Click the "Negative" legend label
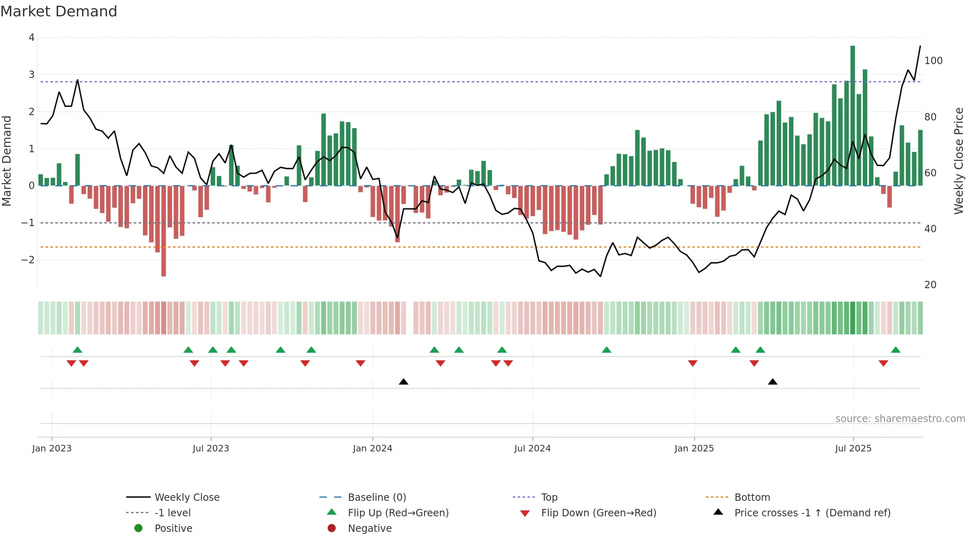Viewport: 980px width, 551px height. pos(370,528)
